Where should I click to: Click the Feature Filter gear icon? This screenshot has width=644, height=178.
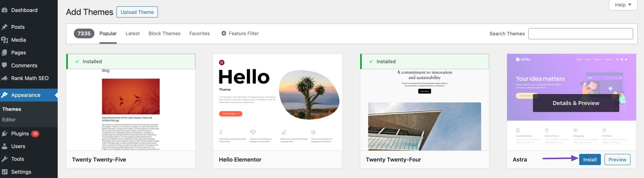[x=224, y=33]
